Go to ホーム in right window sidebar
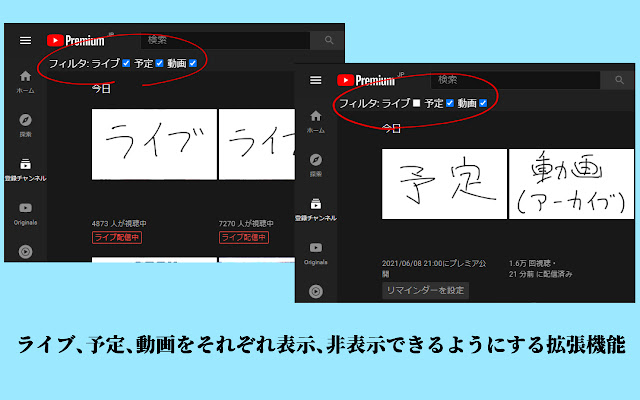640x400 pixels. coord(316,122)
